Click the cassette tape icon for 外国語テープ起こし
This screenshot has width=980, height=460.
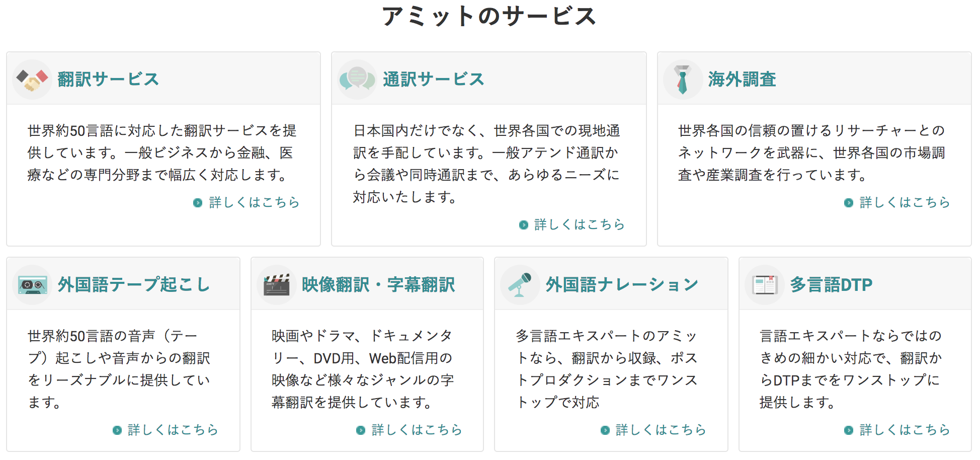(x=32, y=284)
